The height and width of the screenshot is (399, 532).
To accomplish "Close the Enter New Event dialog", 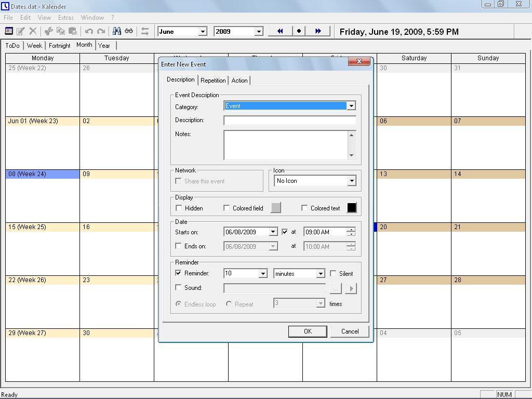I will [x=359, y=61].
